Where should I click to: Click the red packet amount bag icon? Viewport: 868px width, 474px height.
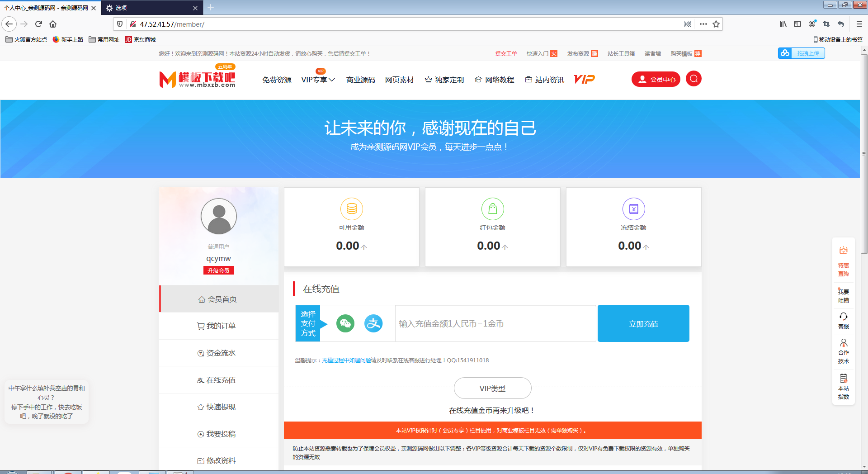(x=493, y=209)
